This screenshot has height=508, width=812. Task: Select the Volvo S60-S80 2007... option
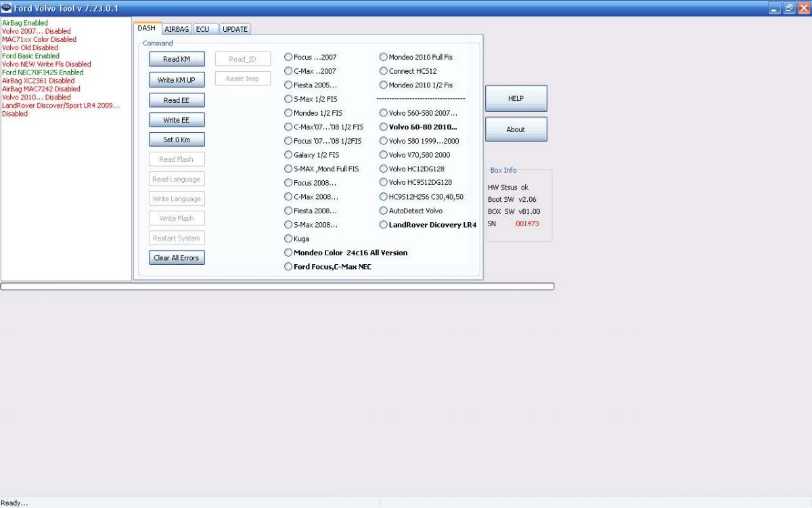pyautogui.click(x=418, y=113)
